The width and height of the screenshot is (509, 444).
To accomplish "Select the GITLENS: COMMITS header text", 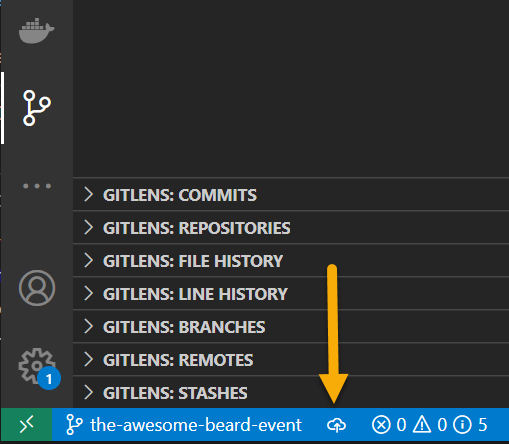I will pyautogui.click(x=180, y=195).
